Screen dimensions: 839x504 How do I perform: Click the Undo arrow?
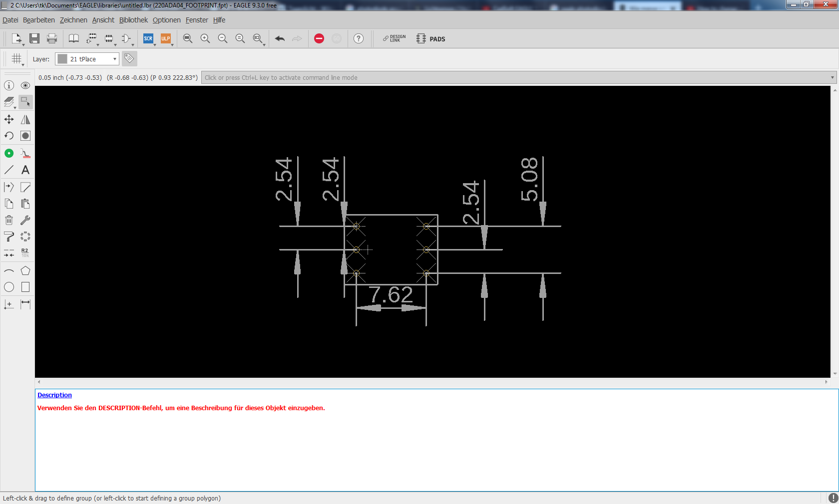click(280, 38)
